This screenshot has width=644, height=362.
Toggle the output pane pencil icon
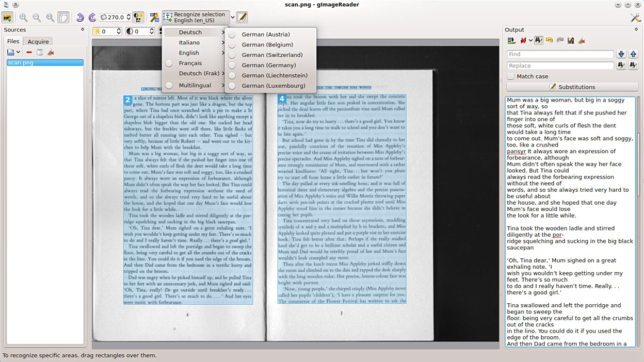(242, 18)
